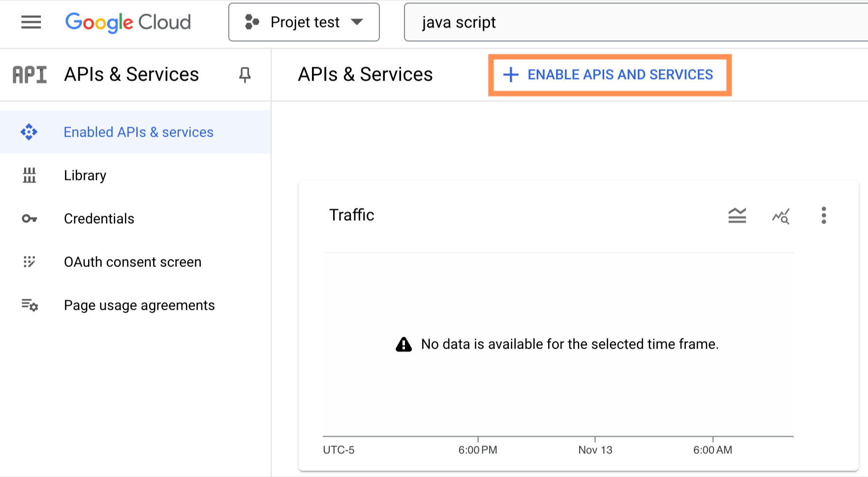Click the OAuth consent screen icon
The width and height of the screenshot is (868, 477).
[30, 262]
